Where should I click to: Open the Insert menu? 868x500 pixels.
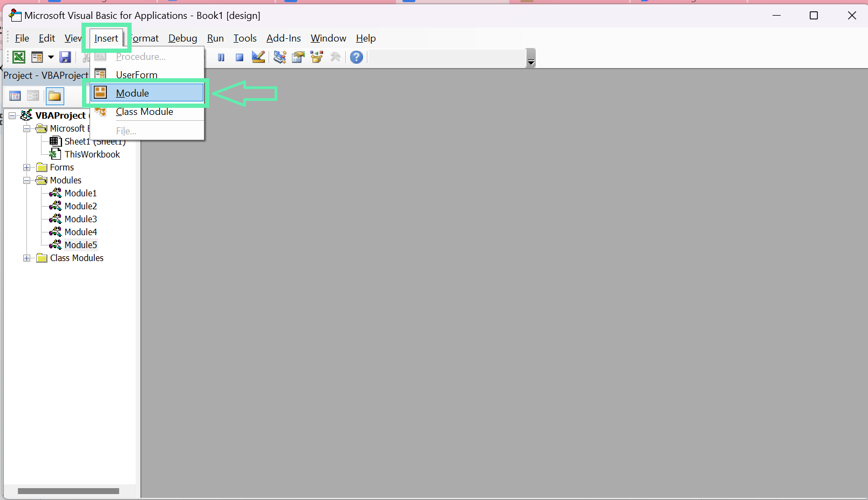pos(106,38)
